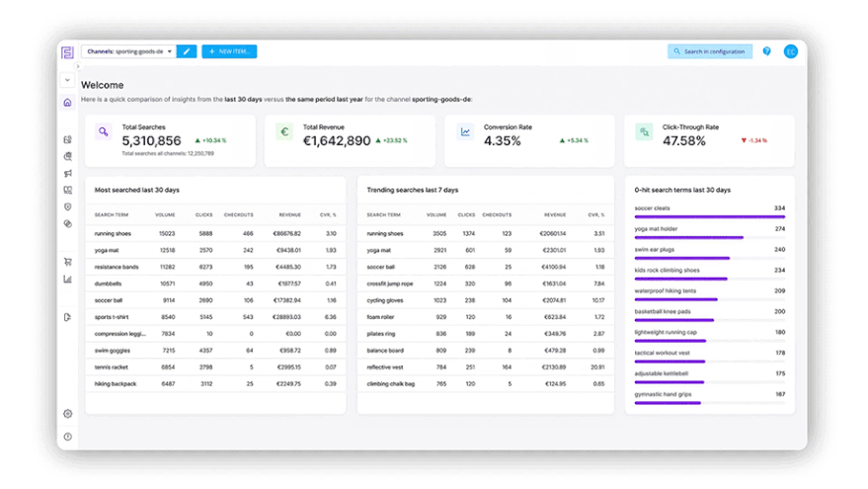Viewport: 868px width, 489px height.
Task: Click 'gymnastic hand grips' 0-hit term
Action: (663, 394)
